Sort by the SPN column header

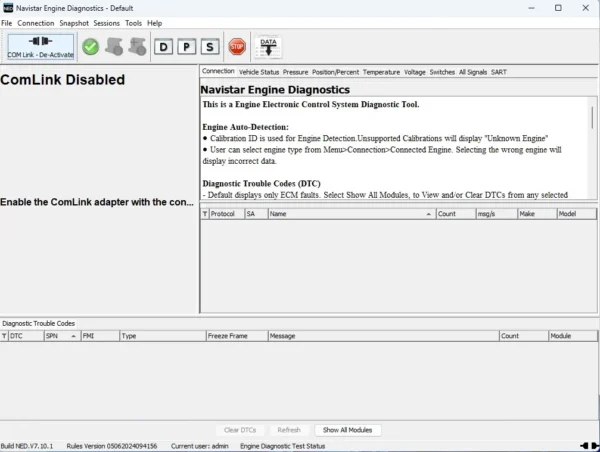(62, 336)
